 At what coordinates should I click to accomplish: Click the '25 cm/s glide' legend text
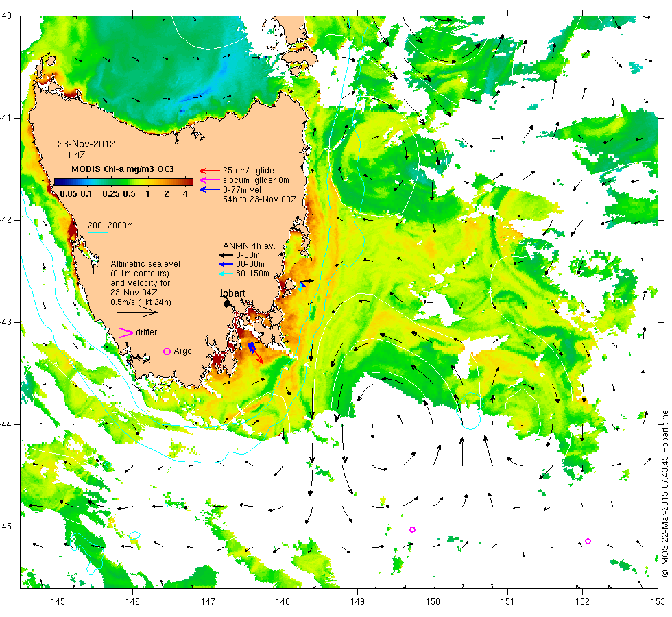(x=248, y=171)
